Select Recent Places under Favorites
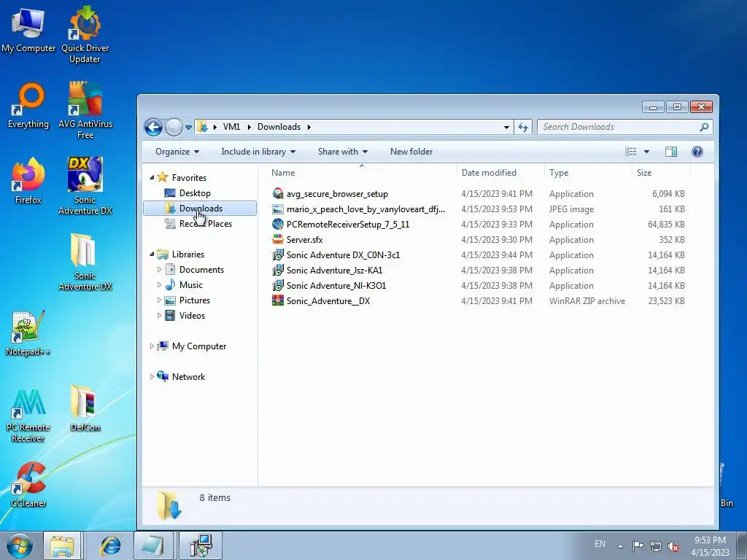747x560 pixels. point(205,224)
